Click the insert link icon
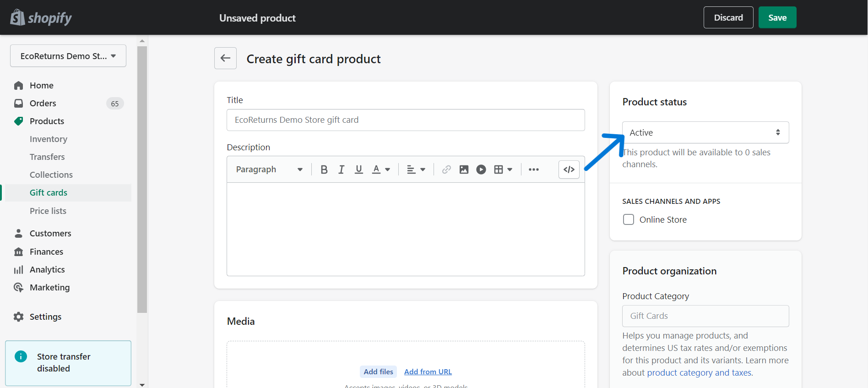The height and width of the screenshot is (388, 868). [x=446, y=169]
